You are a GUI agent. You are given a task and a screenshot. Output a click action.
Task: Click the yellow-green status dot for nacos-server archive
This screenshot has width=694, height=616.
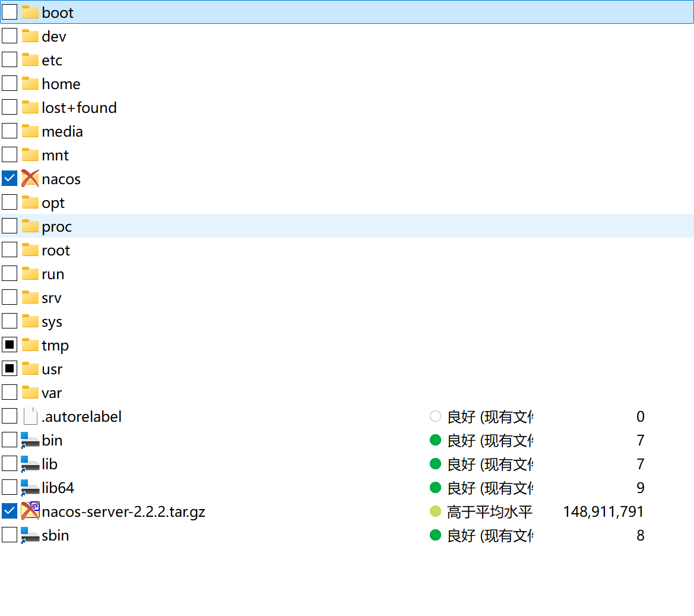435,511
